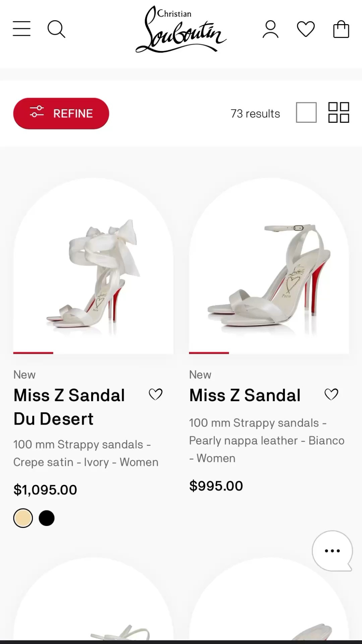Add Miss Z Sandal to wishlist
The image size is (362, 644).
pyautogui.click(x=331, y=394)
